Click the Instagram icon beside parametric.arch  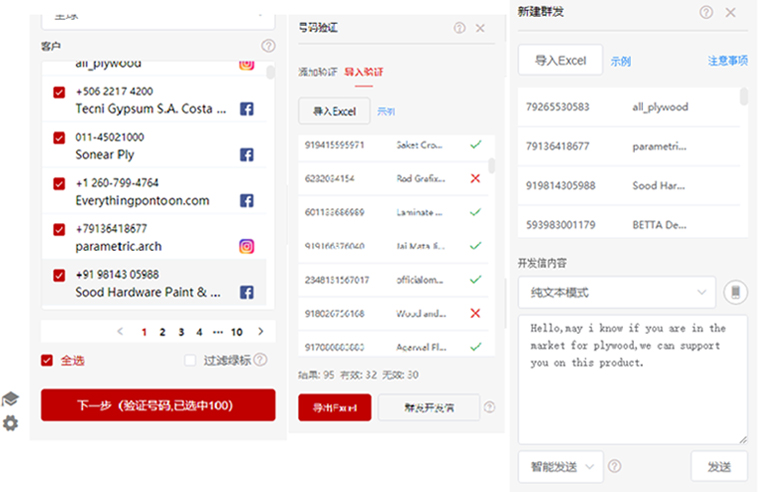247,246
